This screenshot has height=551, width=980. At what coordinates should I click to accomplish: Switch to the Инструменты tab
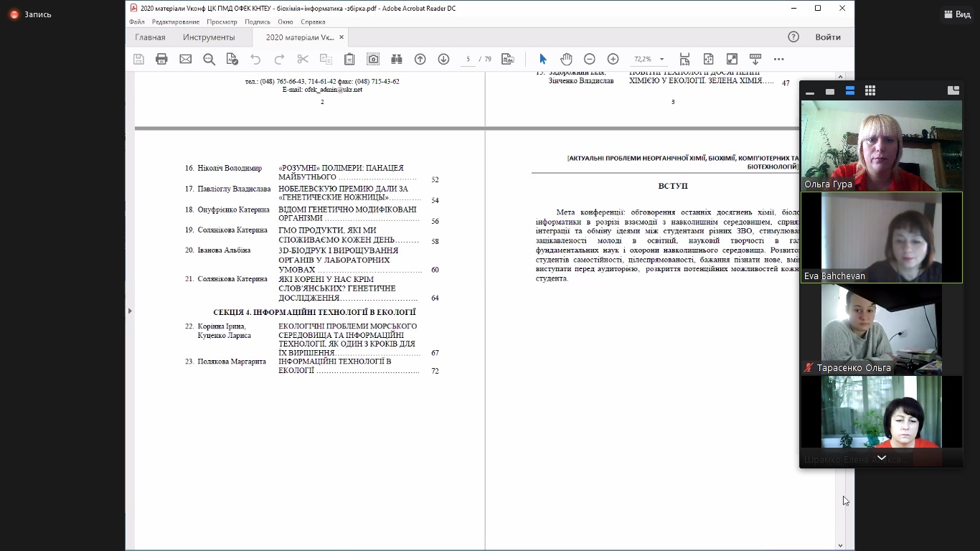(x=209, y=37)
